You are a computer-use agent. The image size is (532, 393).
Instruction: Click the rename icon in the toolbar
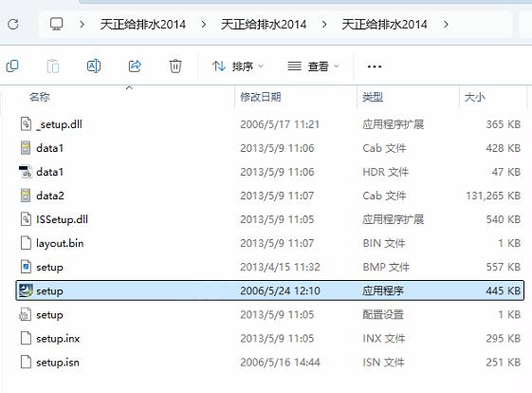pos(94,65)
